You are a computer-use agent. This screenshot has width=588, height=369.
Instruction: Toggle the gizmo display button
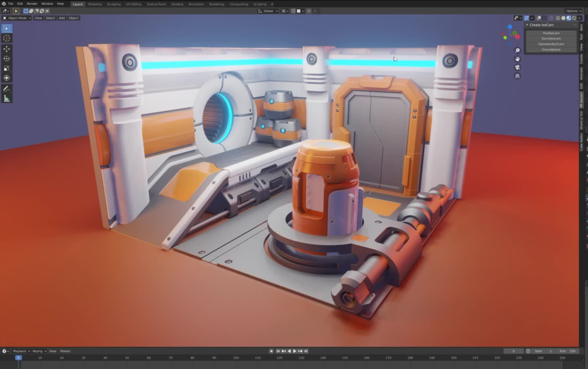[x=527, y=18]
